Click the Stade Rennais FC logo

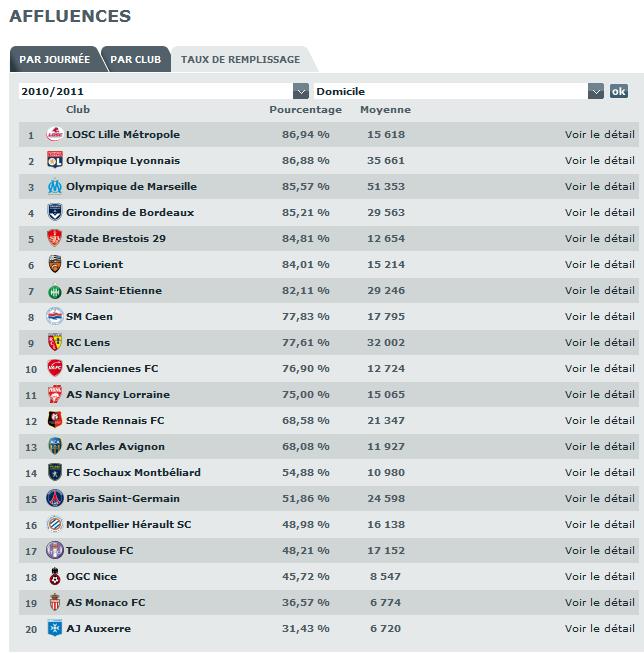(x=55, y=421)
